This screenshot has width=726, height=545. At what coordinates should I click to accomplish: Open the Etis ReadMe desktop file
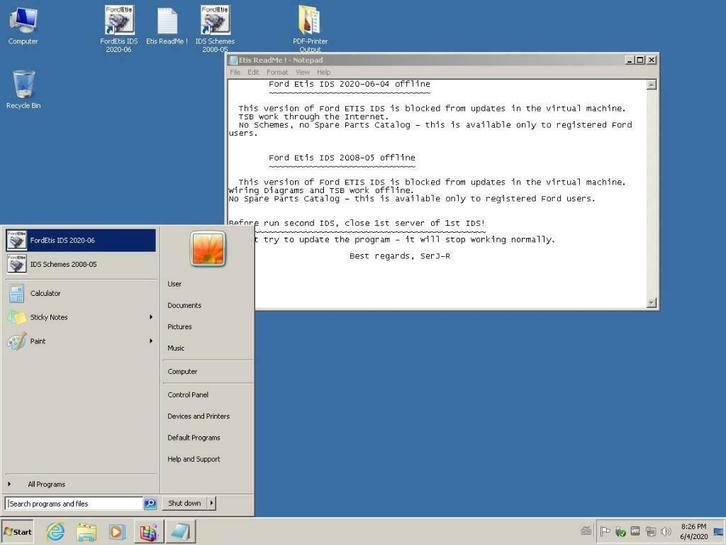point(166,22)
